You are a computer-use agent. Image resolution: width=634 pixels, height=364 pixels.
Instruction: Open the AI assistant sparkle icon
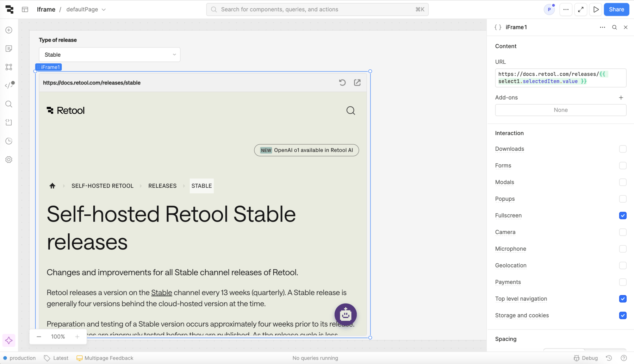pos(9,340)
